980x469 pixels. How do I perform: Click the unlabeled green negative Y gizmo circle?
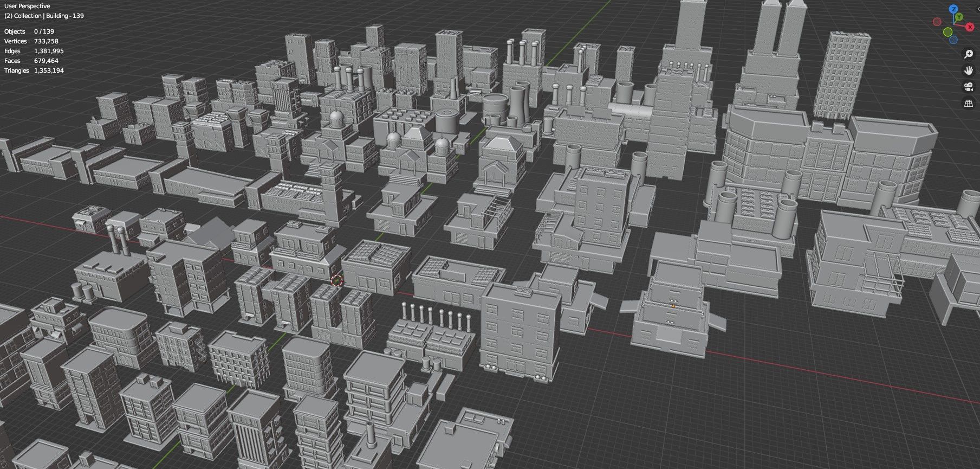point(948,32)
